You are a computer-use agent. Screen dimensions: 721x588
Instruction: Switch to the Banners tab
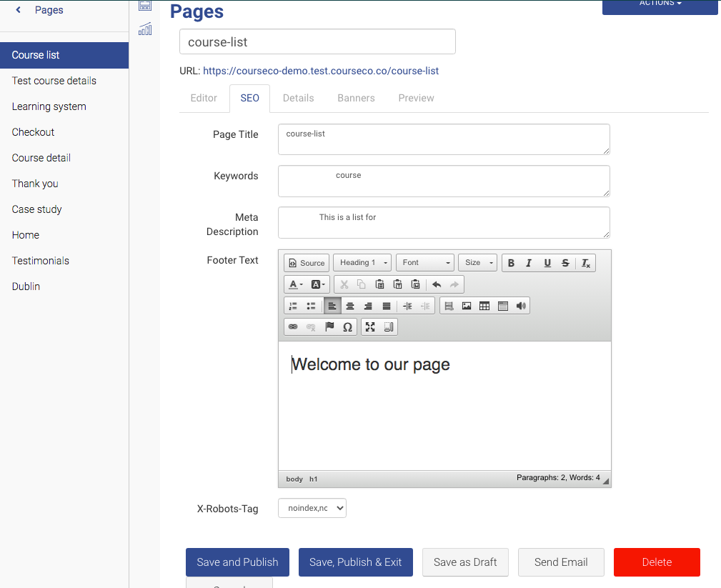(x=356, y=98)
